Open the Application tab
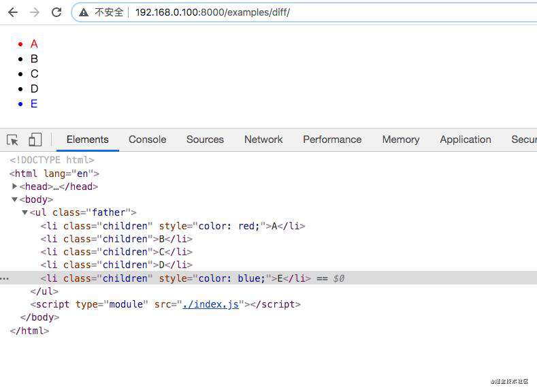537x392 pixels. [466, 140]
